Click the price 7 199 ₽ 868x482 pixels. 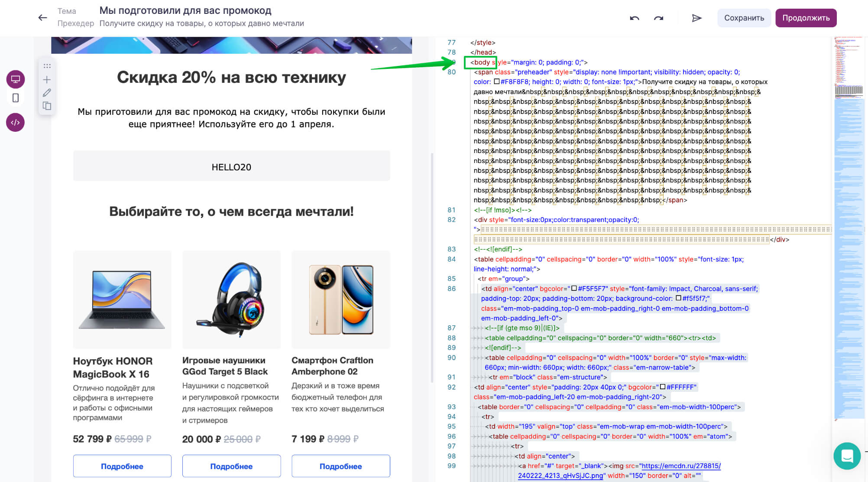click(x=308, y=439)
